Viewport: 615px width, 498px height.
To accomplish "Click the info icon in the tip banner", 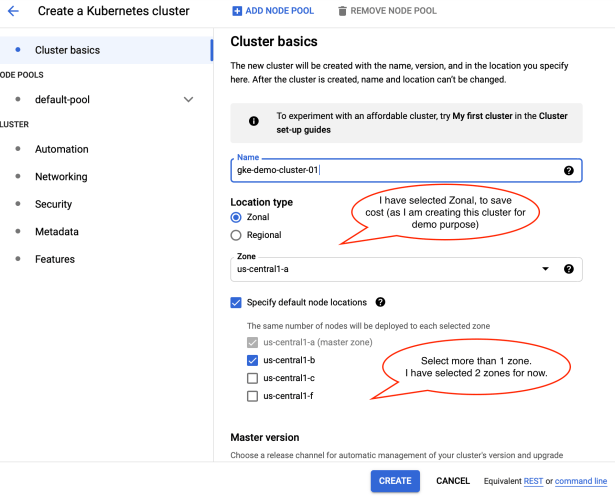I will (253, 122).
